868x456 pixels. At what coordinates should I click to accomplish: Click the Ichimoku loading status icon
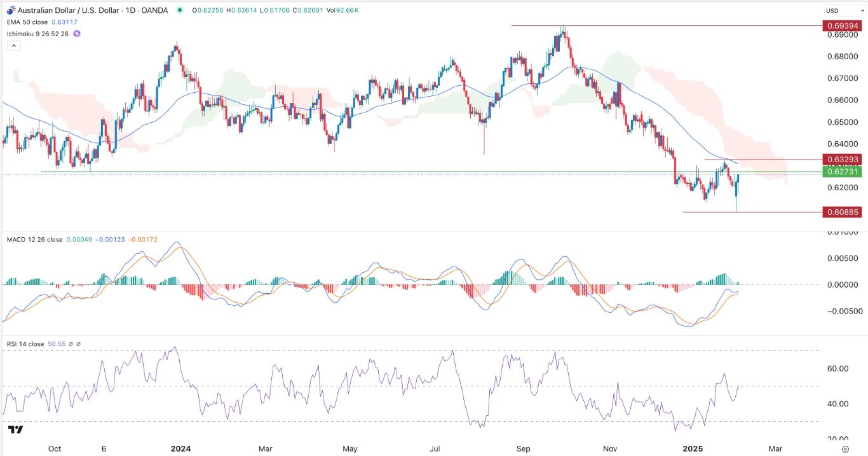[76, 33]
